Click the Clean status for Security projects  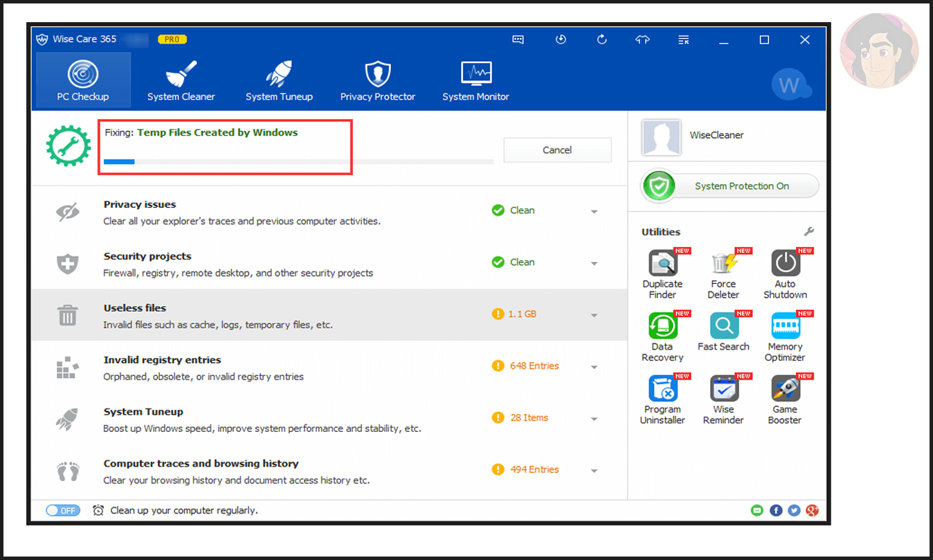point(513,262)
